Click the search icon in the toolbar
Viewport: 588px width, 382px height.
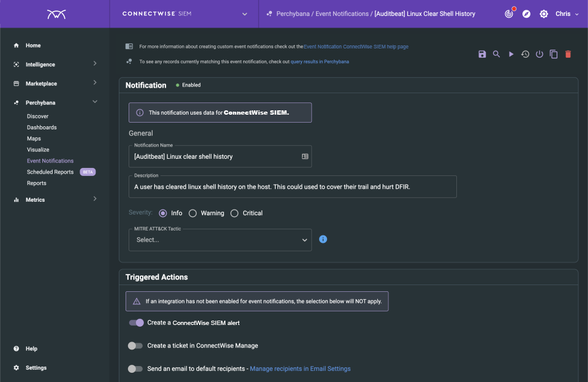tap(497, 54)
